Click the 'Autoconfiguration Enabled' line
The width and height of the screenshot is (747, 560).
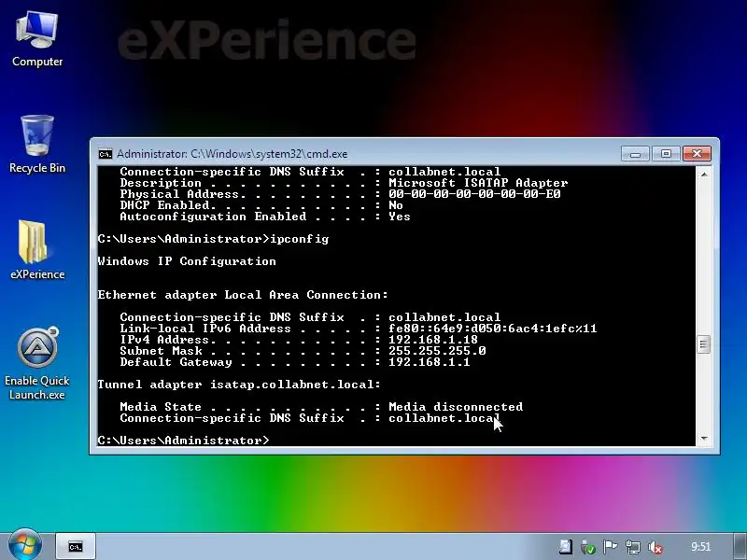click(265, 217)
